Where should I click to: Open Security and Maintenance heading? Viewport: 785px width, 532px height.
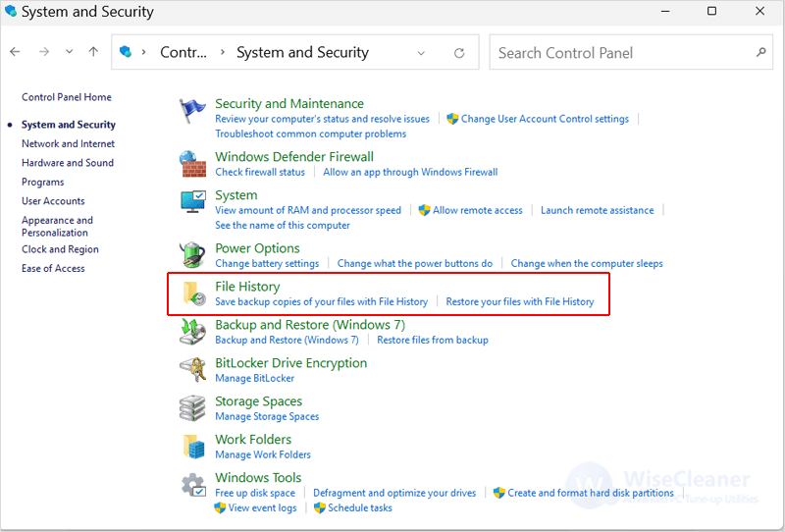(289, 103)
